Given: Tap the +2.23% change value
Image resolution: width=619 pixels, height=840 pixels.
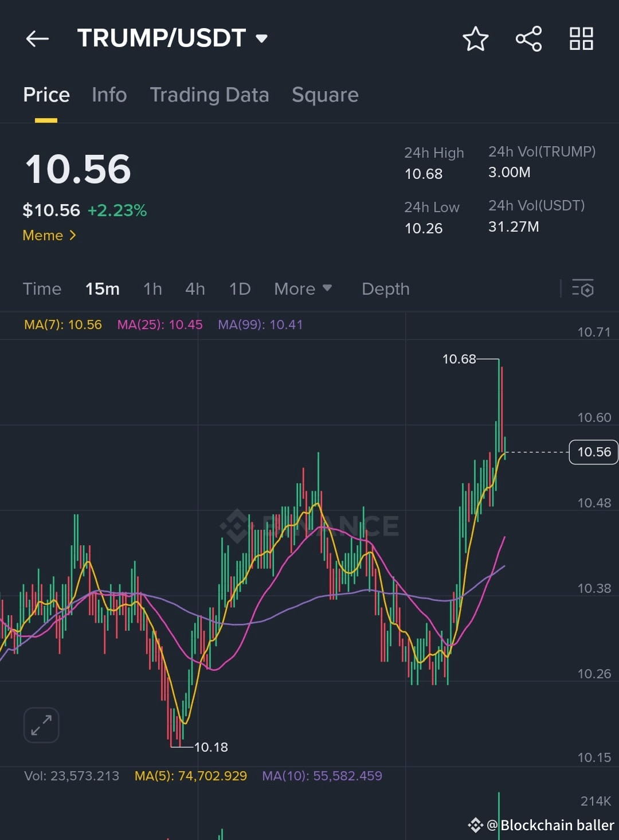Looking at the screenshot, I should click(x=117, y=210).
